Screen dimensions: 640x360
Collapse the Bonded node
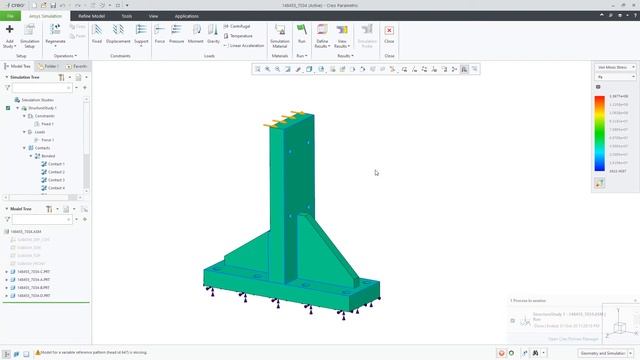click(31, 156)
